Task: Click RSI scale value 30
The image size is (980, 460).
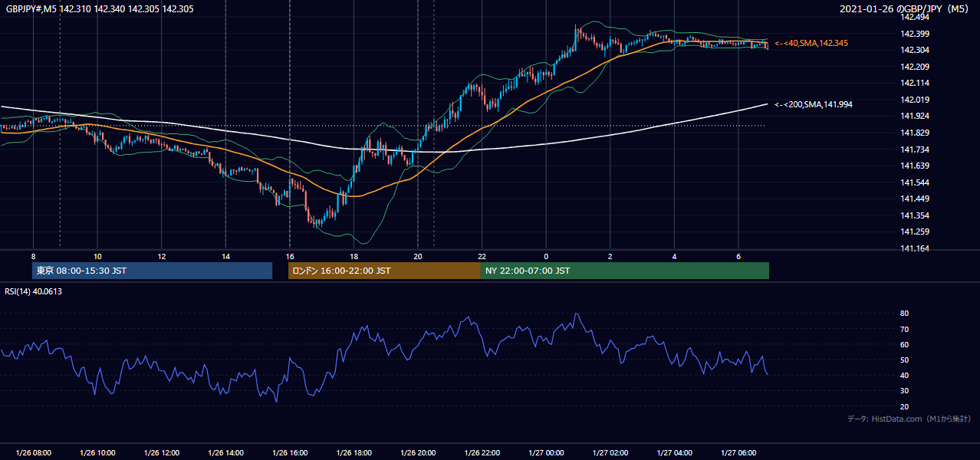Action: tap(905, 391)
